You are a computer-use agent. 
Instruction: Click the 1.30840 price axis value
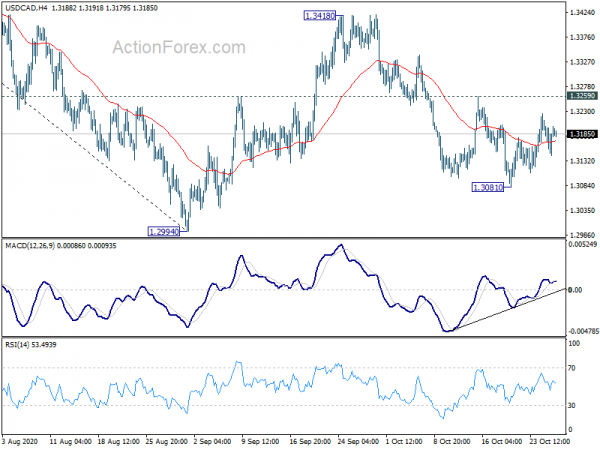point(582,186)
